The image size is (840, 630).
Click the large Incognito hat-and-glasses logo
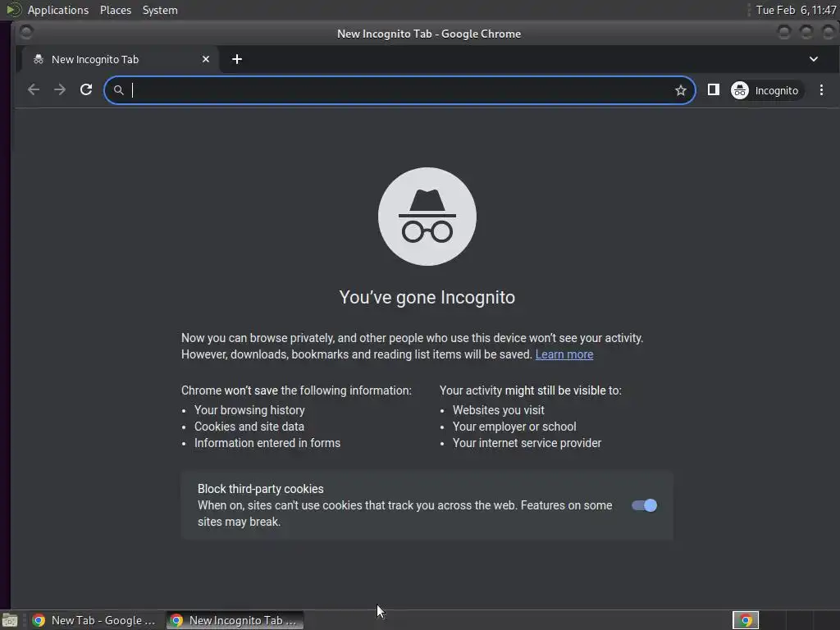[x=427, y=217]
